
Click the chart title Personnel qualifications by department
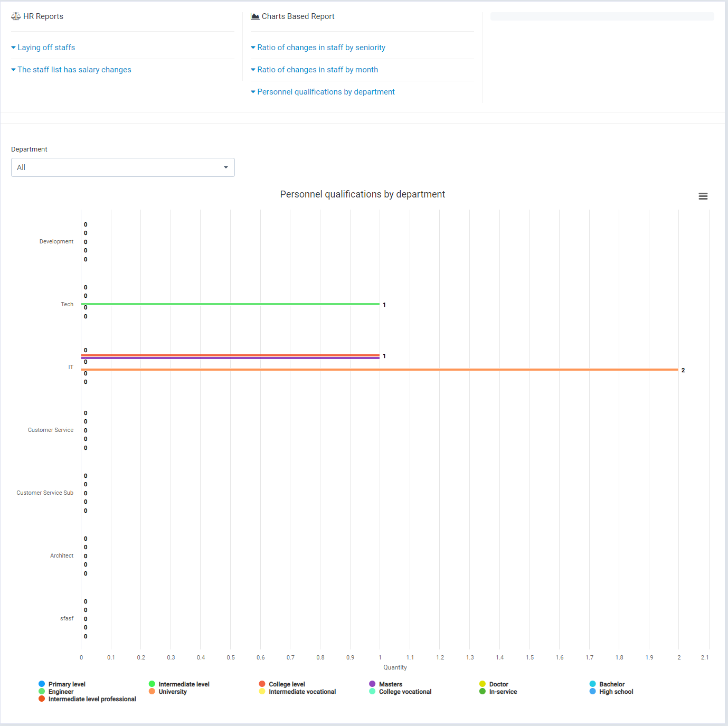pos(363,194)
